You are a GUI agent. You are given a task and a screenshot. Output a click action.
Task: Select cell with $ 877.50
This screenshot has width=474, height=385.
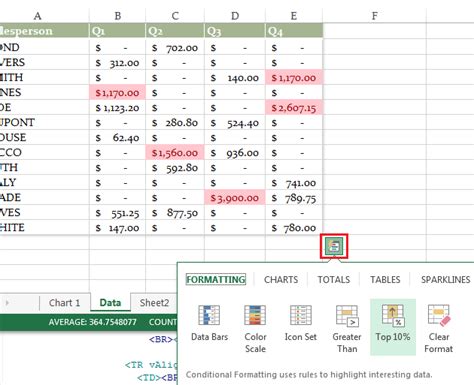pyautogui.click(x=175, y=213)
